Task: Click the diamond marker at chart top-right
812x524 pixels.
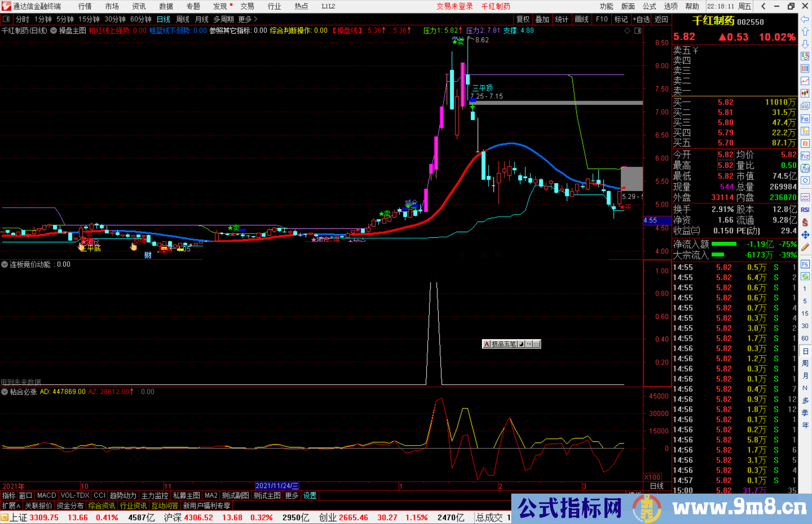Action: coord(627,31)
